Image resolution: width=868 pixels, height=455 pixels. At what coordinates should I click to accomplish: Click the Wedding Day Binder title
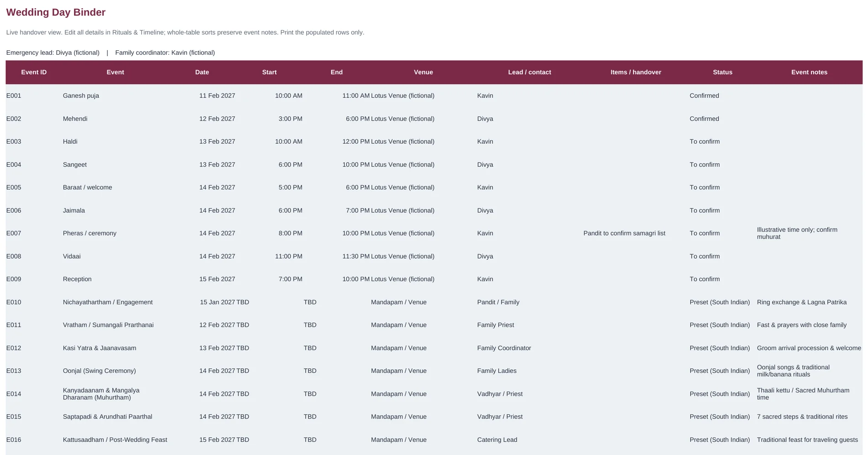click(56, 12)
